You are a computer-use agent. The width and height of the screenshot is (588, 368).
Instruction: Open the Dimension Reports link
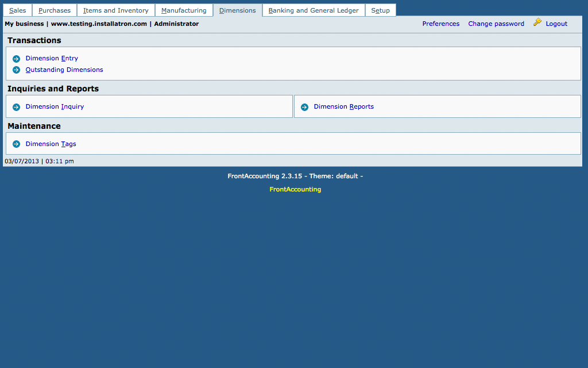coord(343,106)
